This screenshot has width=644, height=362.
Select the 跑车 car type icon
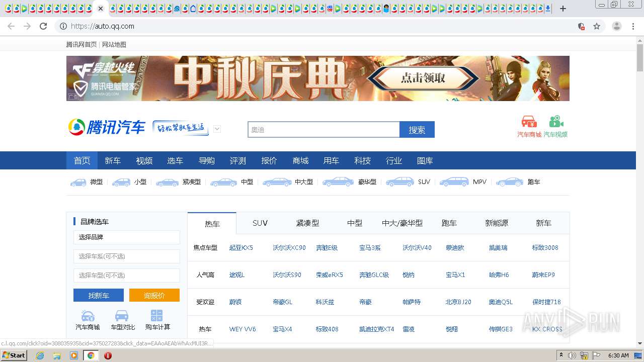click(x=510, y=182)
